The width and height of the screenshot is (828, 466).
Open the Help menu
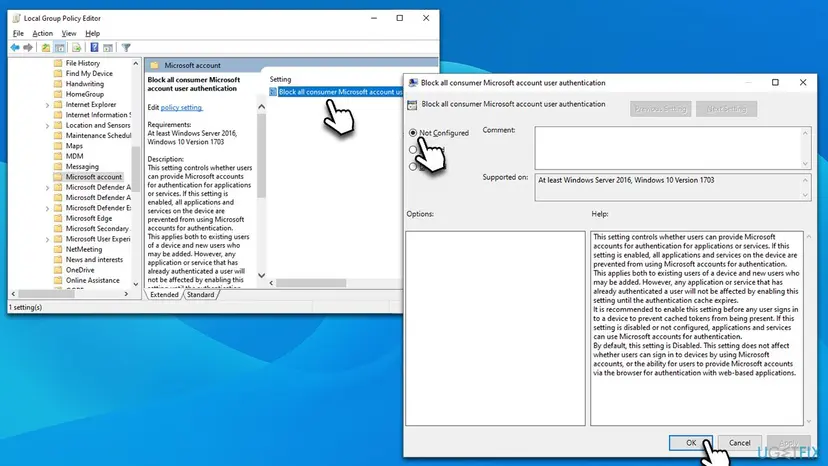(x=92, y=33)
